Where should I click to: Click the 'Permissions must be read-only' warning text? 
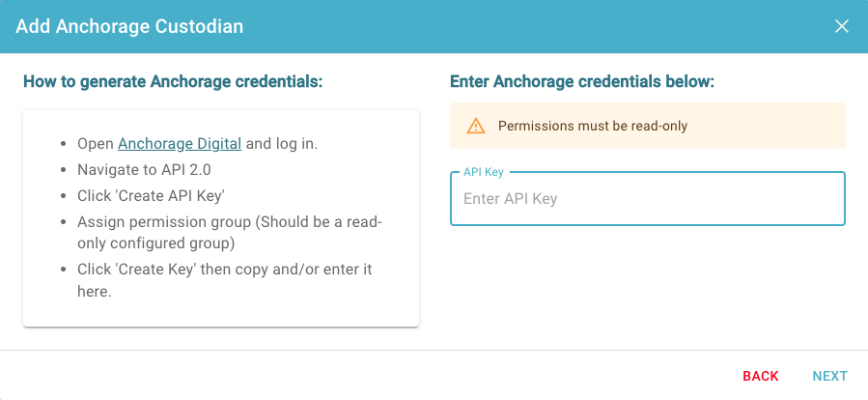(x=592, y=126)
